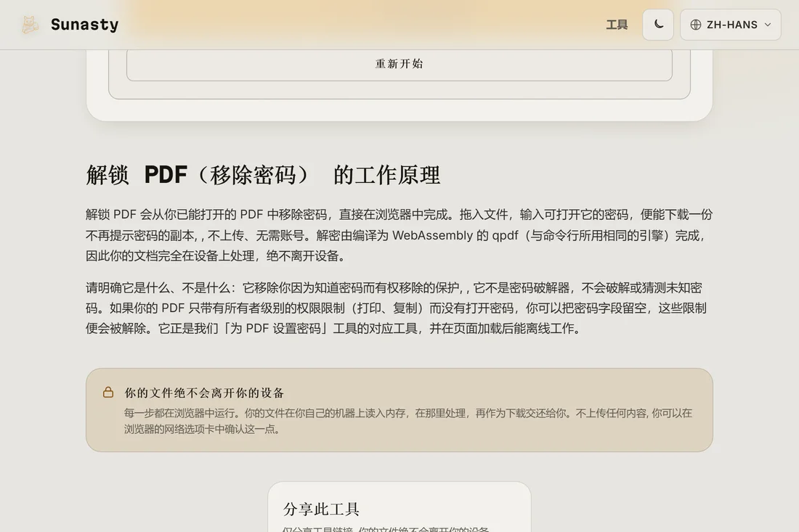Click paragraph starting 解锁 PDF 会从你已能打开的
The height and width of the screenshot is (532, 799).
coord(399,235)
